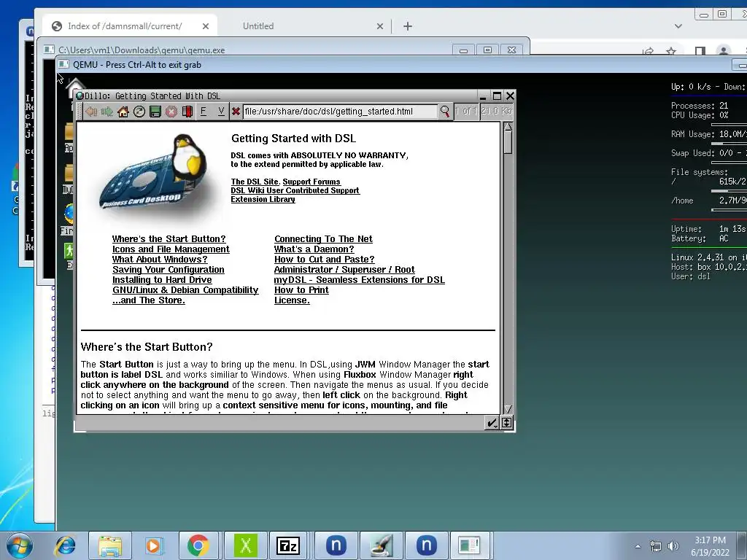Reload the page in Dillo
747x560 pixels.
coord(139,112)
